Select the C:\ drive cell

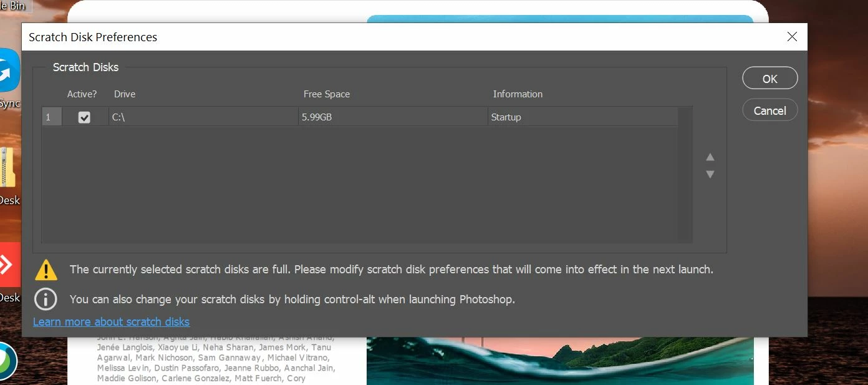(203, 117)
